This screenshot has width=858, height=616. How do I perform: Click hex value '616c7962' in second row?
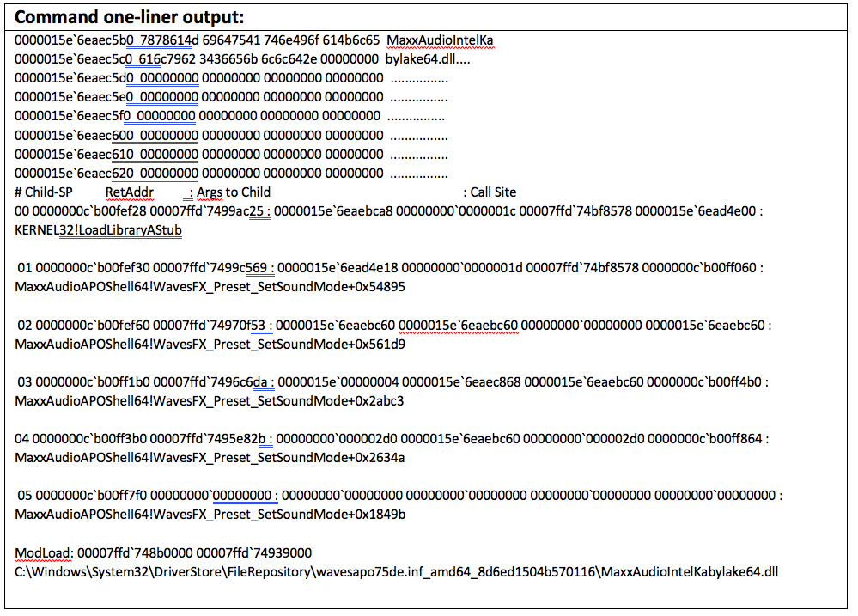tap(167, 59)
